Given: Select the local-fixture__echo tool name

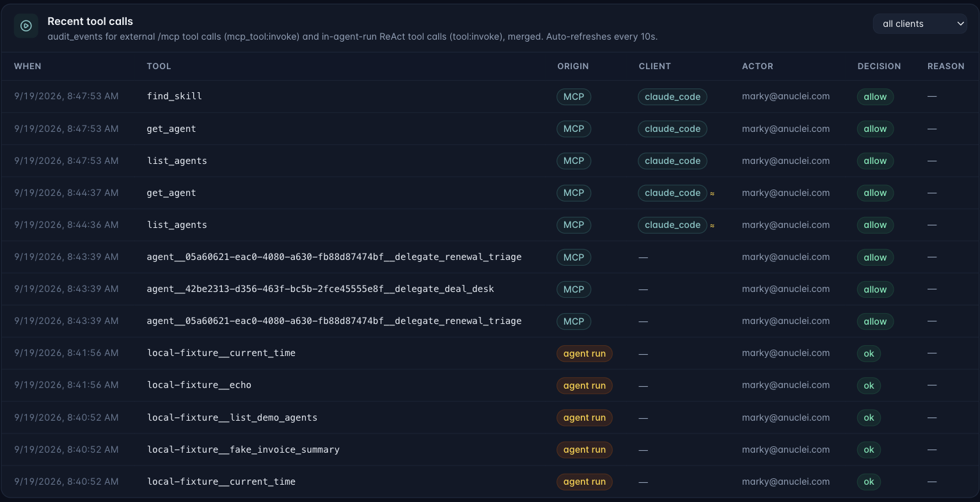Looking at the screenshot, I should (199, 385).
